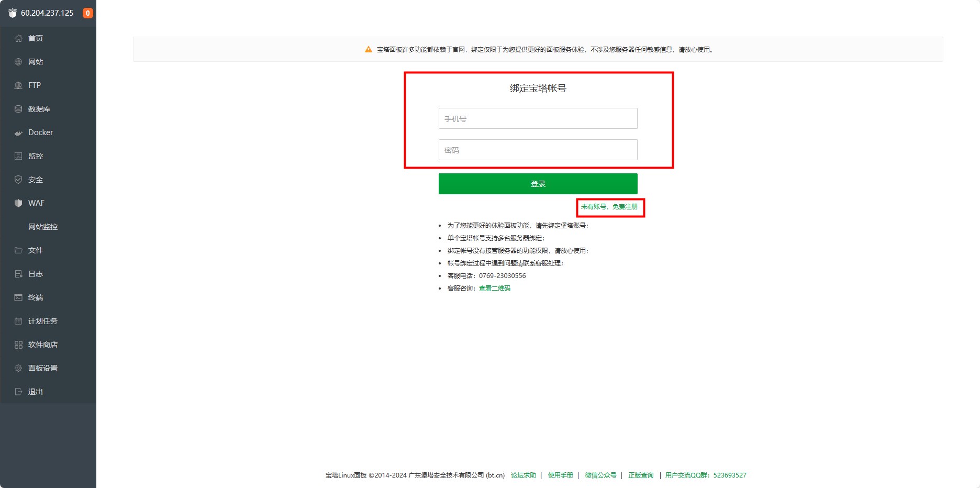This screenshot has height=488, width=980.
Task: Open the 首页 menu item
Action: pyautogui.click(x=48, y=38)
